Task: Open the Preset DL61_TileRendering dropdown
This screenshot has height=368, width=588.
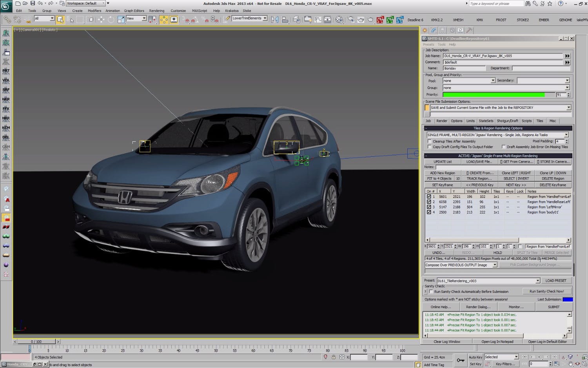Action: (x=488, y=281)
